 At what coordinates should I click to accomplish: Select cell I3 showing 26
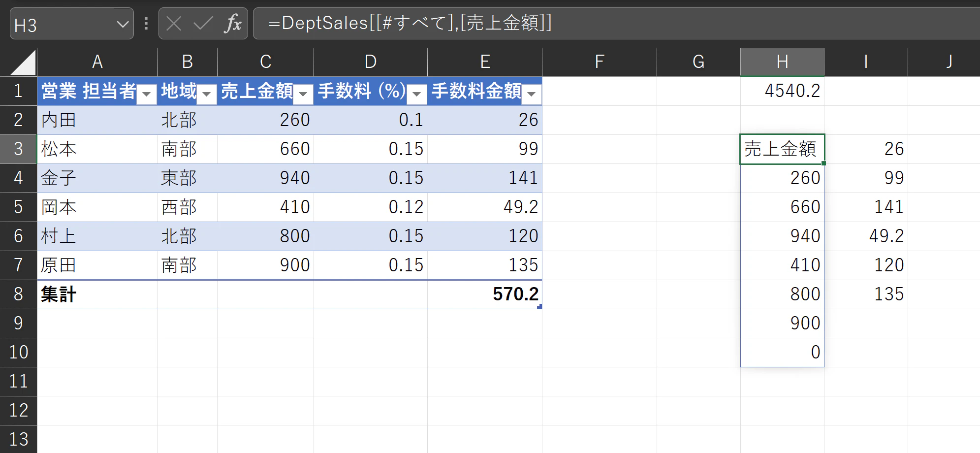[x=866, y=149]
